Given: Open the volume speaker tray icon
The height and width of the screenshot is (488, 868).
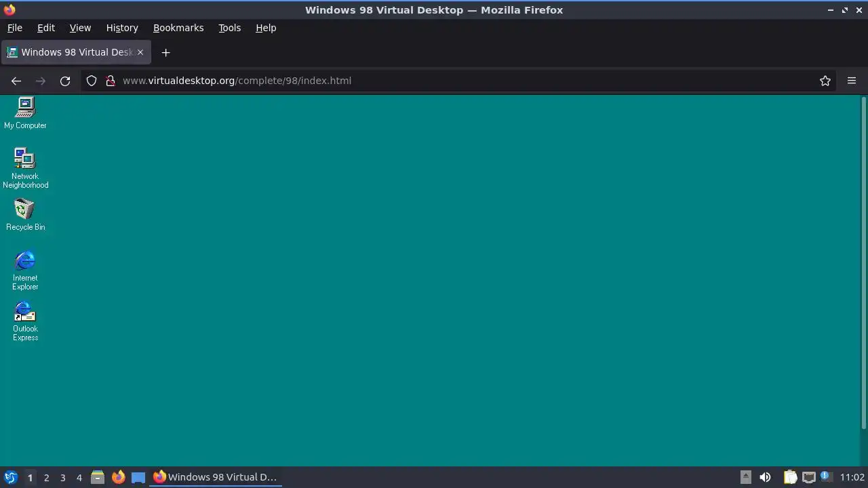Looking at the screenshot, I should (x=765, y=477).
